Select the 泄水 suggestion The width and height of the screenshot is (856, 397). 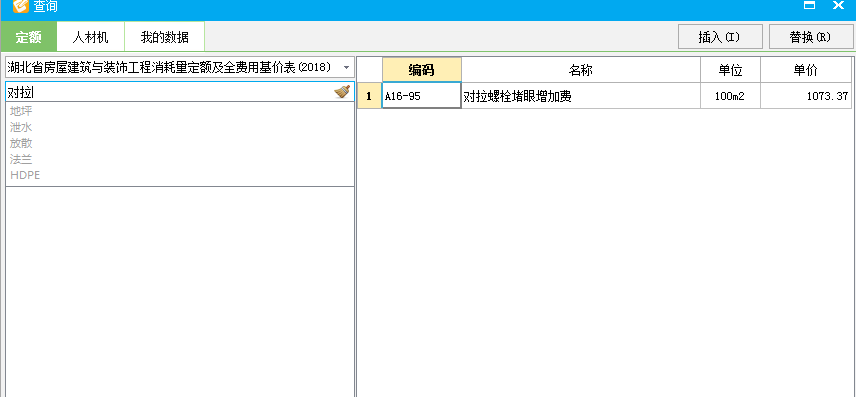coord(21,127)
